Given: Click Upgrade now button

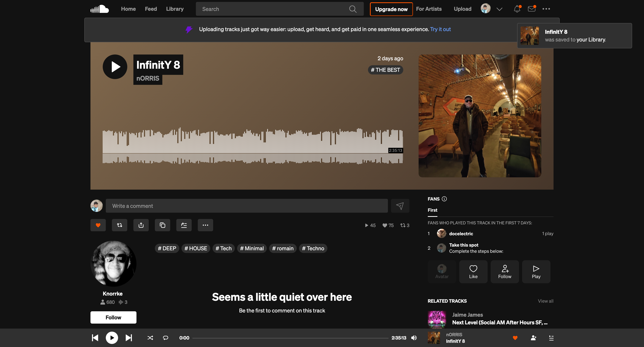Looking at the screenshot, I should click(x=392, y=9).
